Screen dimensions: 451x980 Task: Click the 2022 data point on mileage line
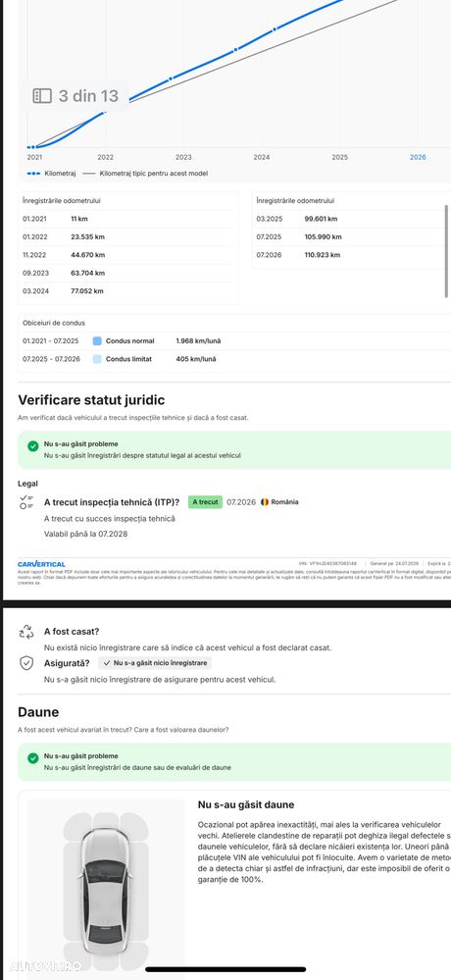105,112
